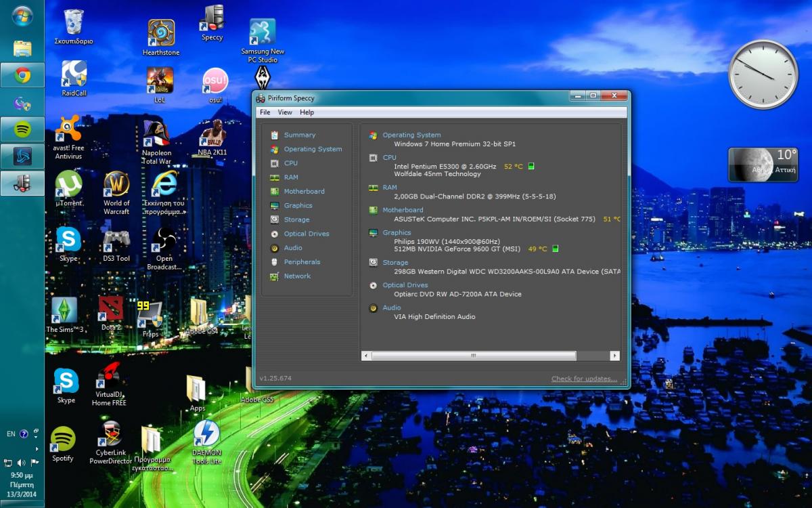
Task: Click the Storage heading in the summary pane
Action: (395, 263)
